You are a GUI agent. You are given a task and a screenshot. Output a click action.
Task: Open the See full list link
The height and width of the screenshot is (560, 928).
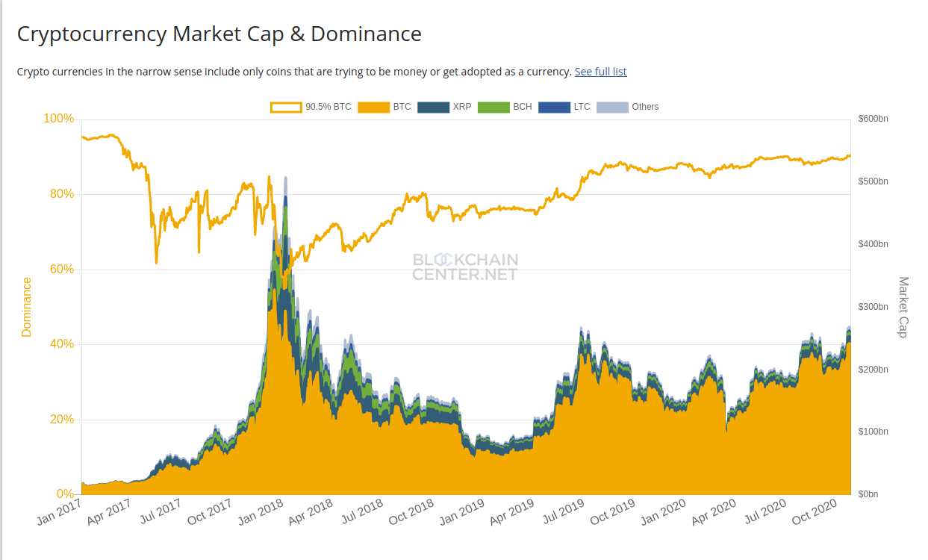[600, 72]
